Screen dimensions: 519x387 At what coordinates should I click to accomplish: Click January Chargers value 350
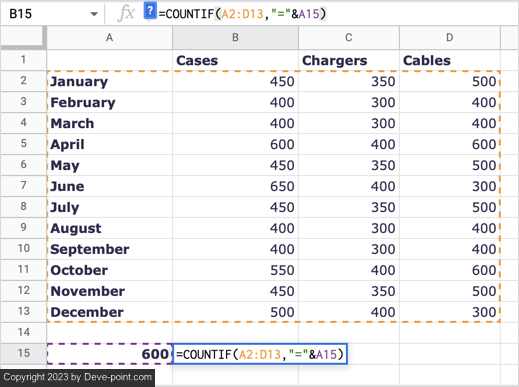pyautogui.click(x=349, y=81)
